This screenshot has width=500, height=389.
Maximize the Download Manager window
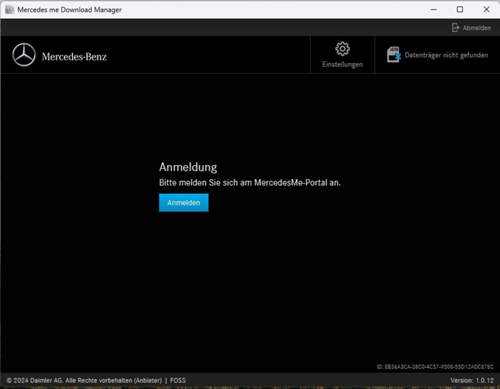pyautogui.click(x=460, y=9)
